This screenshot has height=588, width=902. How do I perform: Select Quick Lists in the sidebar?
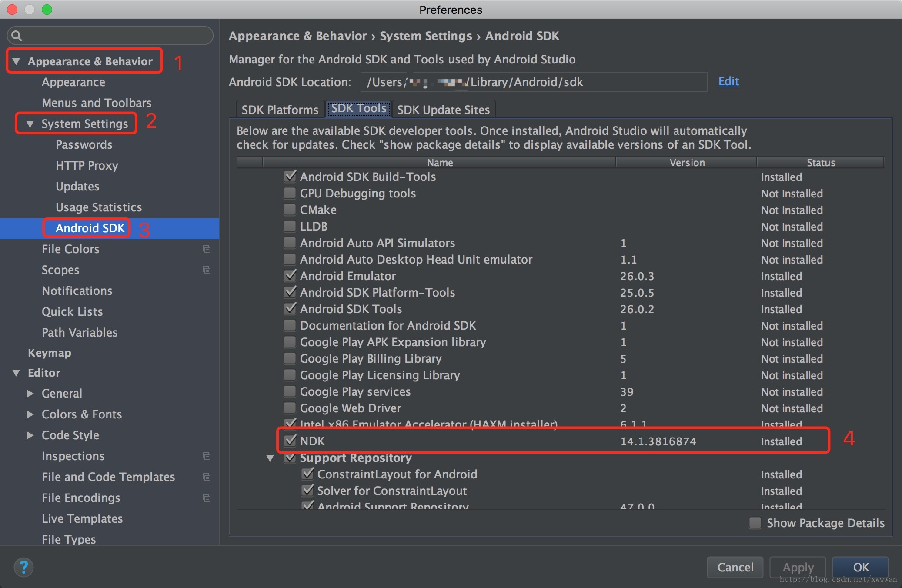click(x=72, y=312)
